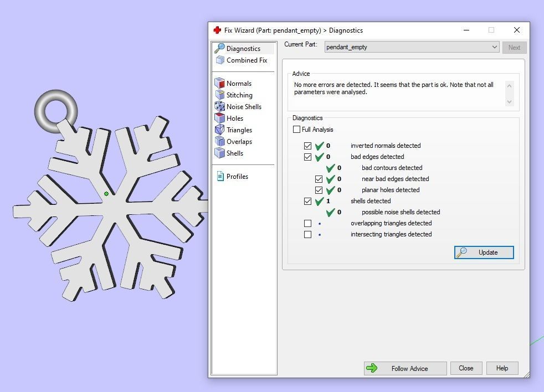Click the 'possible noise shells detected' text
The image size is (544, 392).
[x=401, y=212]
